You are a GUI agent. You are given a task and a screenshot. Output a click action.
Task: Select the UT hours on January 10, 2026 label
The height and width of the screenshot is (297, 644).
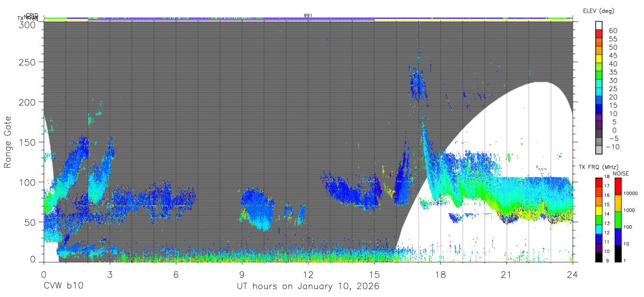308,287
